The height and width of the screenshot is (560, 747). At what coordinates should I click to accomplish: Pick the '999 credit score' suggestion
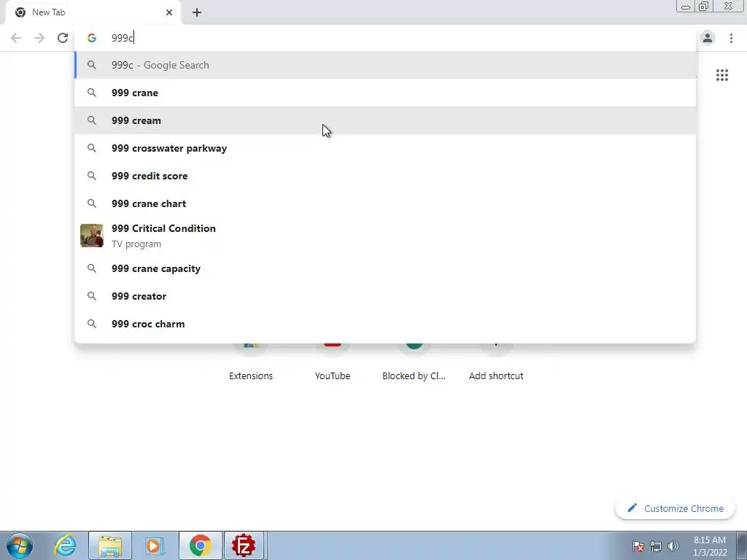pyautogui.click(x=385, y=176)
